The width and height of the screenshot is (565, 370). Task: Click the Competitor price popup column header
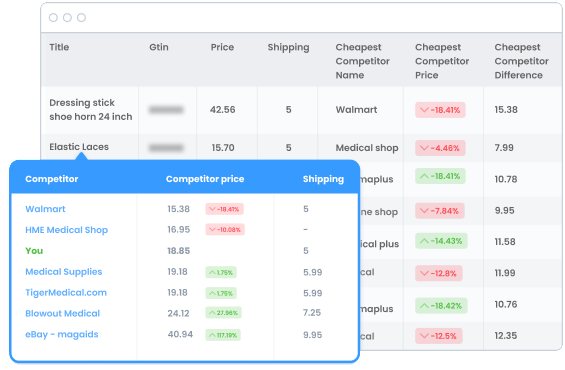click(205, 179)
